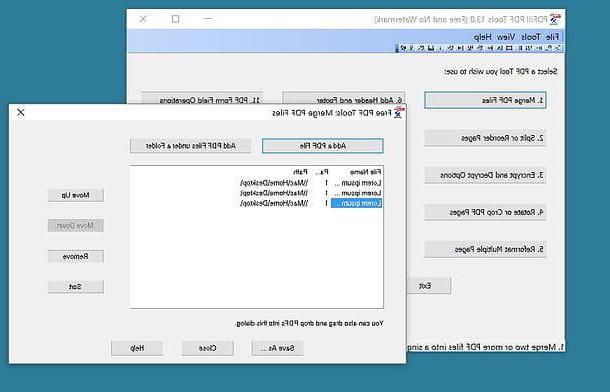Choose 4. Rotate or Crop PDF Pages
Screen dimensions: 610x392
[x=485, y=212]
